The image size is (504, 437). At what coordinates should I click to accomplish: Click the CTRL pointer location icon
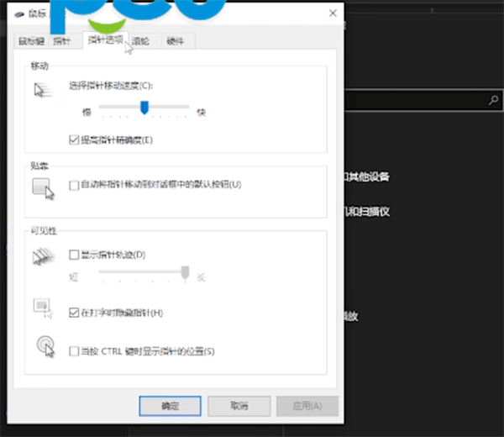pyautogui.click(x=45, y=346)
